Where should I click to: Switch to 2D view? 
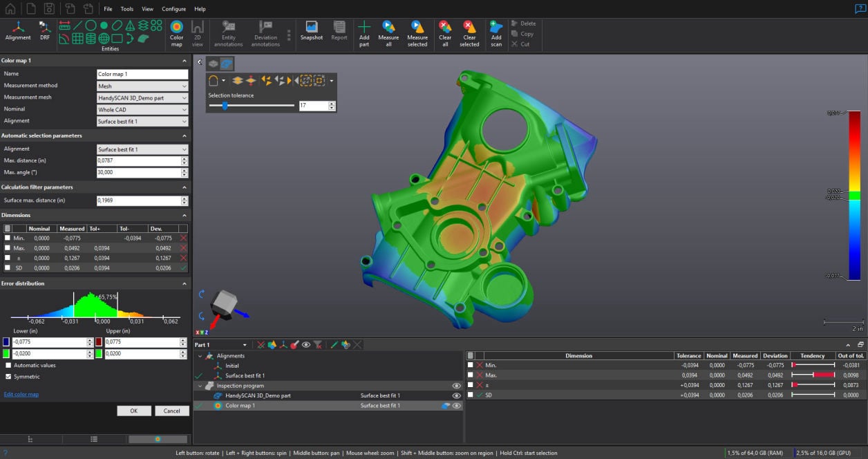pyautogui.click(x=197, y=32)
